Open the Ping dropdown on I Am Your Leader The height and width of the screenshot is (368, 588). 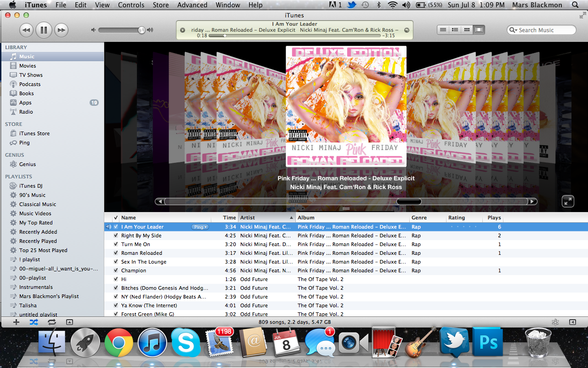(200, 227)
